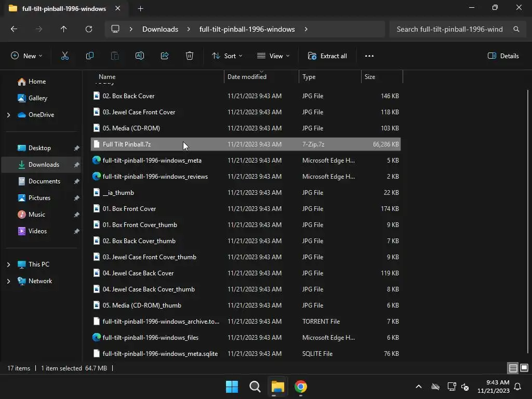Unpin Pictures using its pin icon
The image size is (532, 399).
coord(77,198)
